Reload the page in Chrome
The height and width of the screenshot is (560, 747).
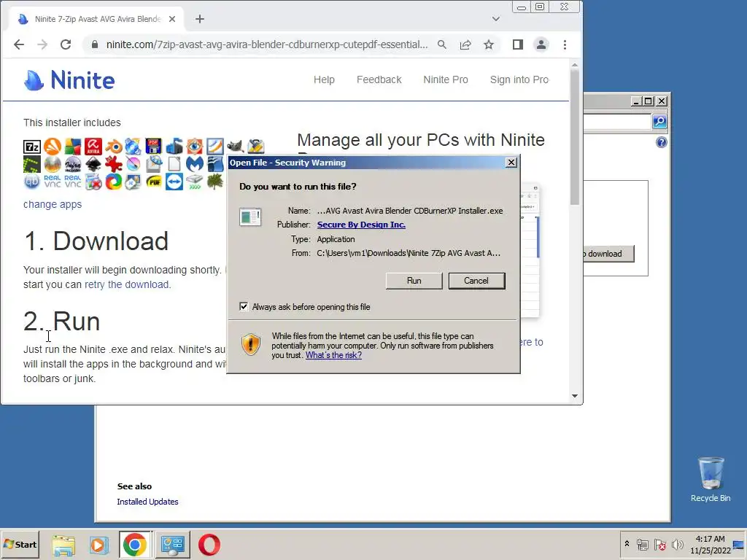(x=66, y=44)
